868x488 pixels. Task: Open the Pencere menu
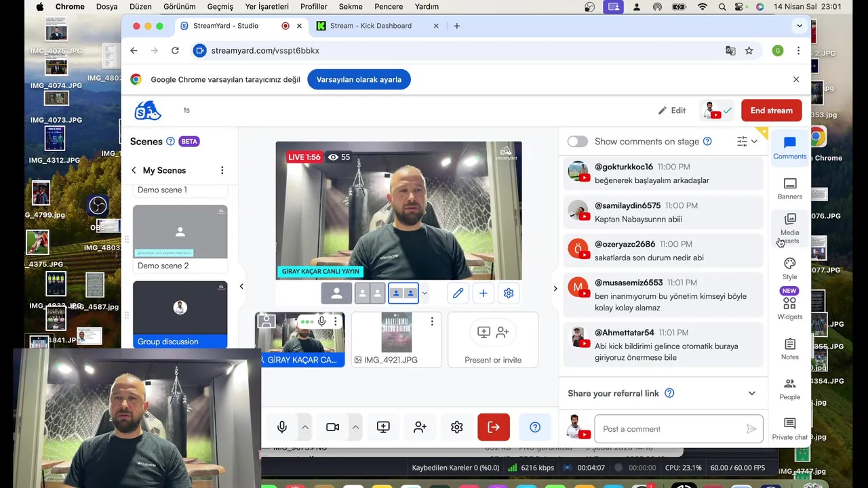[389, 7]
